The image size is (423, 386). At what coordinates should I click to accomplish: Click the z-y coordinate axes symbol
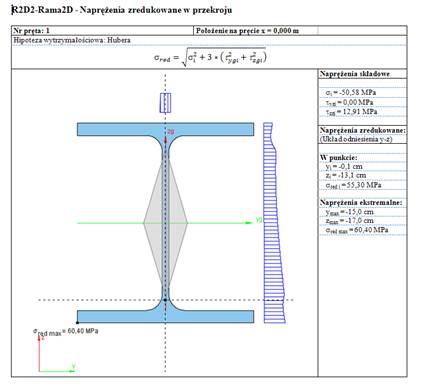pyautogui.click(x=57, y=353)
